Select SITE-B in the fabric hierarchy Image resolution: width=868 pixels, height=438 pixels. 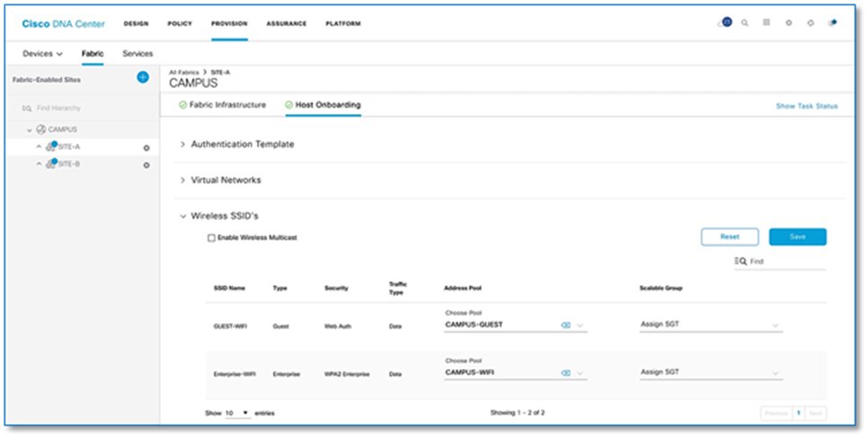(x=69, y=164)
